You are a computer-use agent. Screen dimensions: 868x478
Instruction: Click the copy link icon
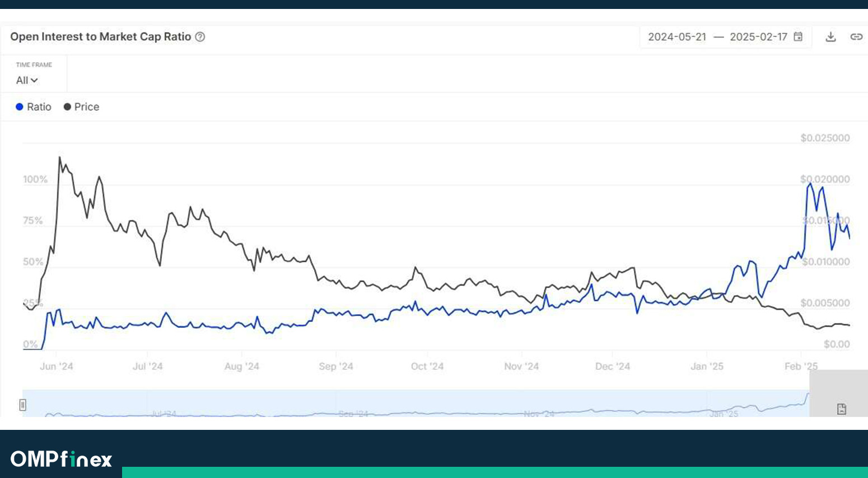pyautogui.click(x=856, y=37)
